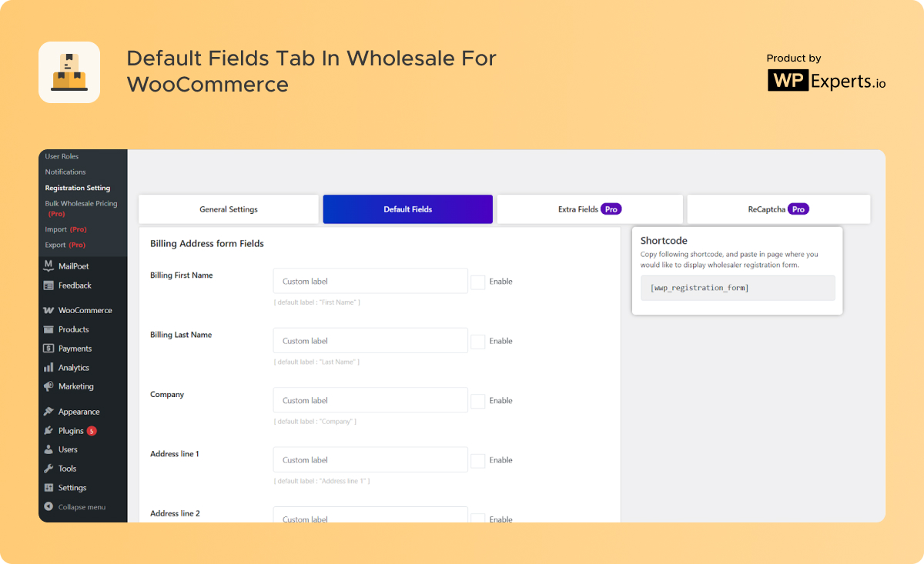Open the Export (Pro) submenu item
Screen dimensions: 924x564
click(x=65, y=245)
